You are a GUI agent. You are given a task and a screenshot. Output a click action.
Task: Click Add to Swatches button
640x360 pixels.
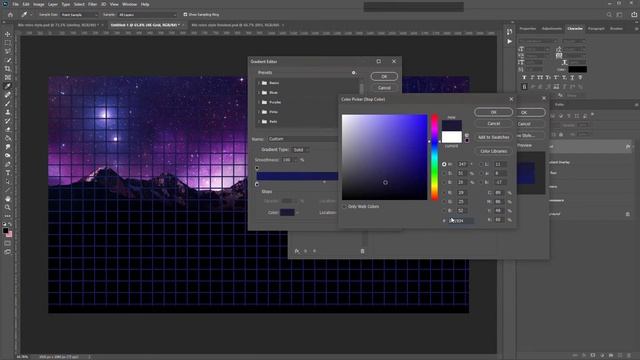coord(493,137)
